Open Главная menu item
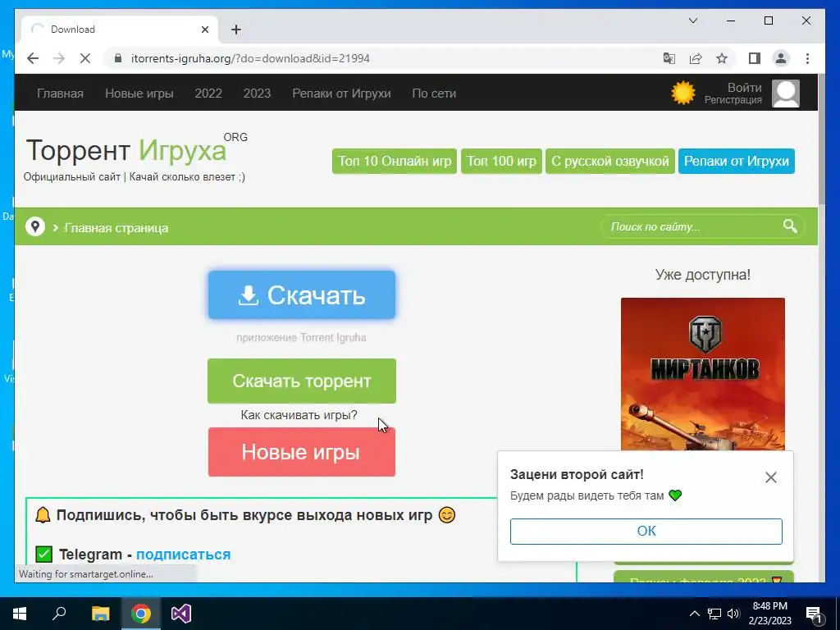Image resolution: width=840 pixels, height=630 pixels. [60, 94]
